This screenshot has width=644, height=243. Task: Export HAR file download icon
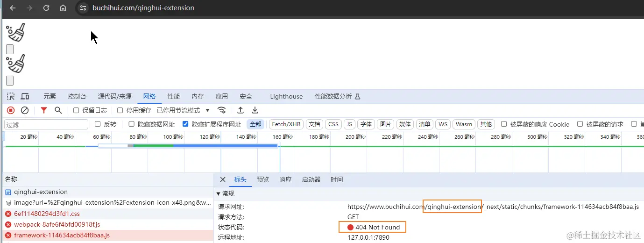click(255, 110)
